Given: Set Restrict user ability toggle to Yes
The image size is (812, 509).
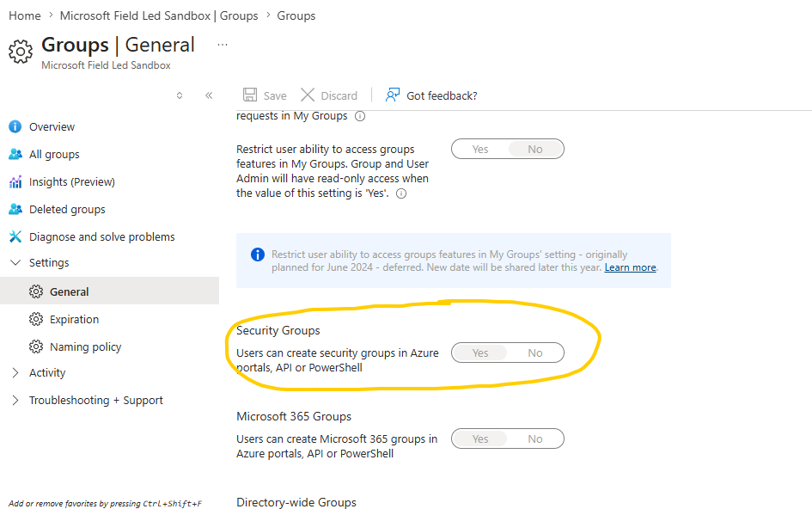Looking at the screenshot, I should click(x=480, y=150).
